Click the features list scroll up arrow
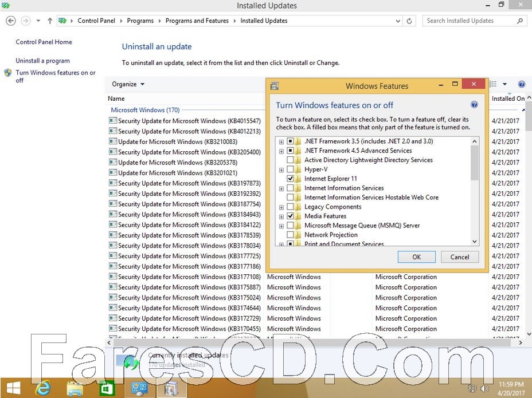Screen dimensions: 532x398 475,141
